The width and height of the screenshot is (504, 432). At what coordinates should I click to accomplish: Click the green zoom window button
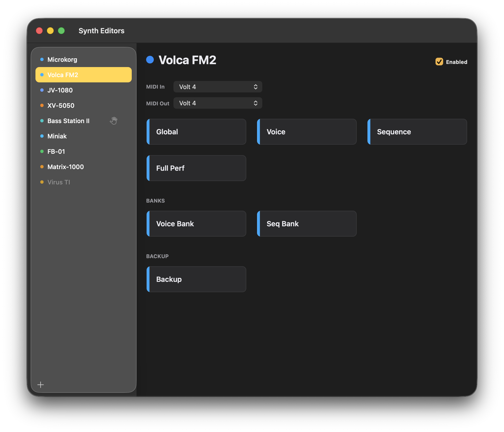pos(61,31)
